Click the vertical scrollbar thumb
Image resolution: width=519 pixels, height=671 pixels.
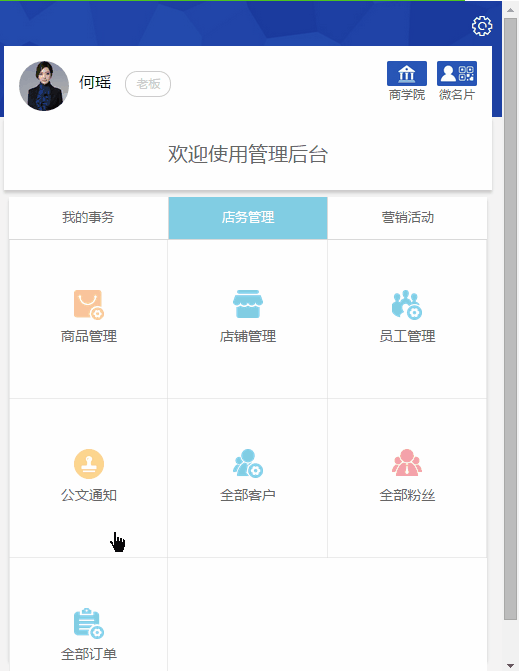[x=510, y=318]
